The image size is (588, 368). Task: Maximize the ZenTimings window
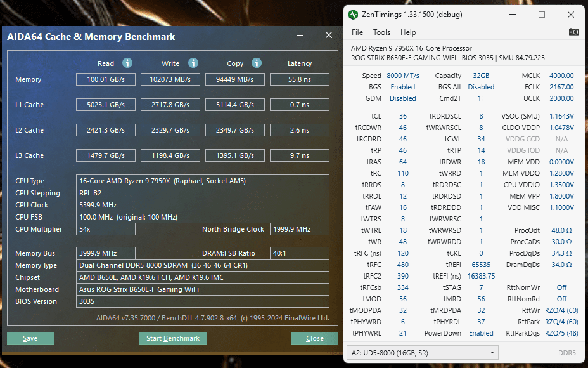542,15
